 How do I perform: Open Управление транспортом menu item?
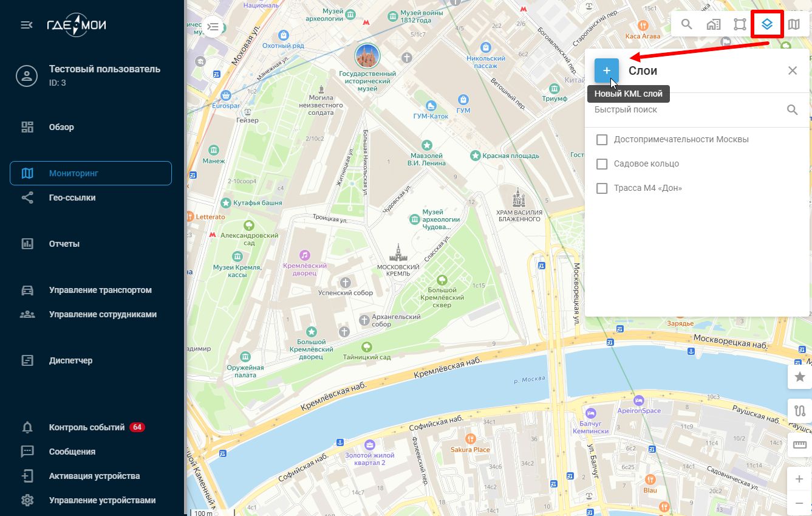[100, 290]
